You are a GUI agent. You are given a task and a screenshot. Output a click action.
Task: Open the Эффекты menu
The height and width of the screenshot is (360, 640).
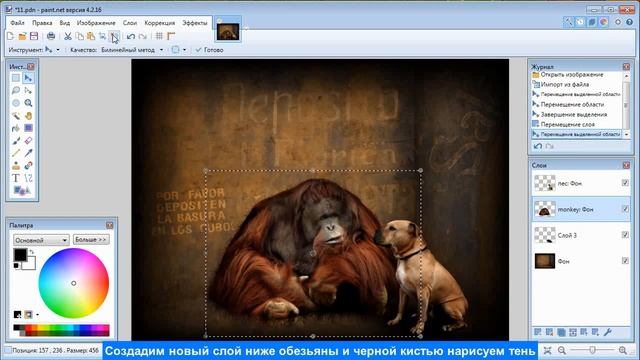(x=195, y=23)
